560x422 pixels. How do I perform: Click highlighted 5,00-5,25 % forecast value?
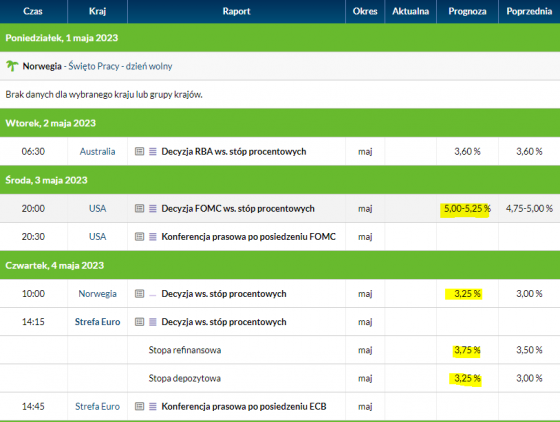tap(466, 209)
